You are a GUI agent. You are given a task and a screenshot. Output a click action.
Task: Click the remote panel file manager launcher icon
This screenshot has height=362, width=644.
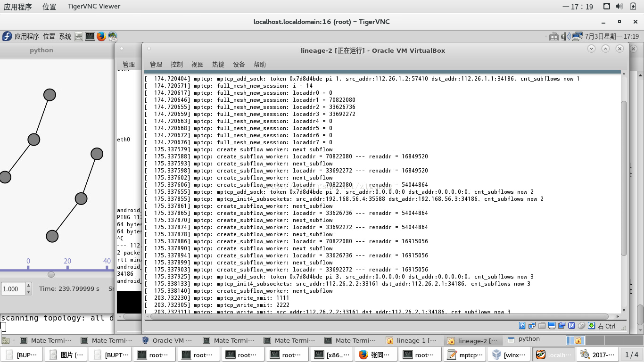click(x=79, y=36)
